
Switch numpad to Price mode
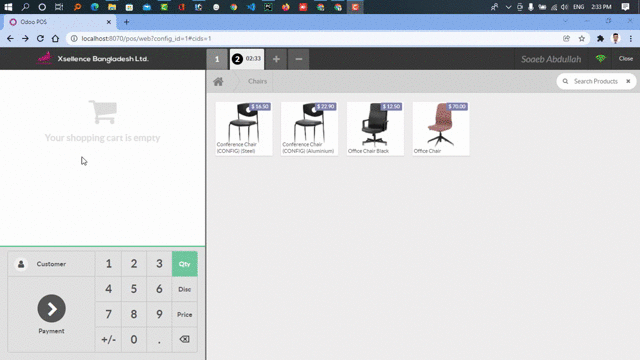click(184, 314)
